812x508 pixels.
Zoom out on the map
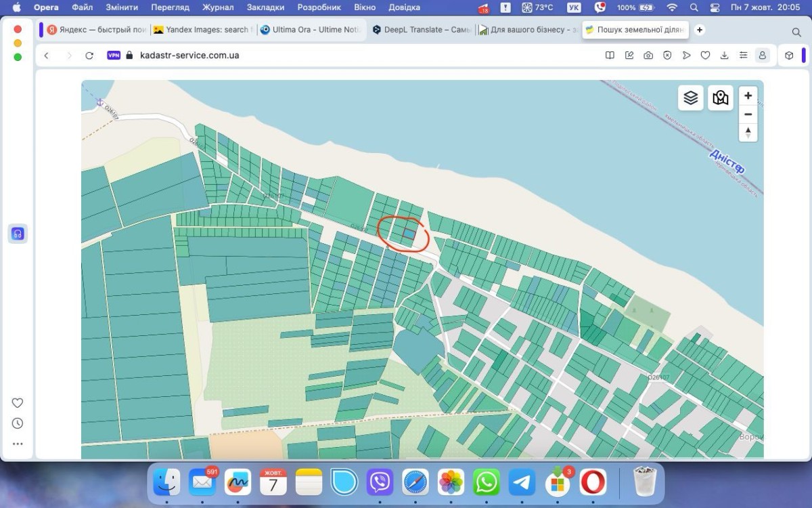click(748, 114)
